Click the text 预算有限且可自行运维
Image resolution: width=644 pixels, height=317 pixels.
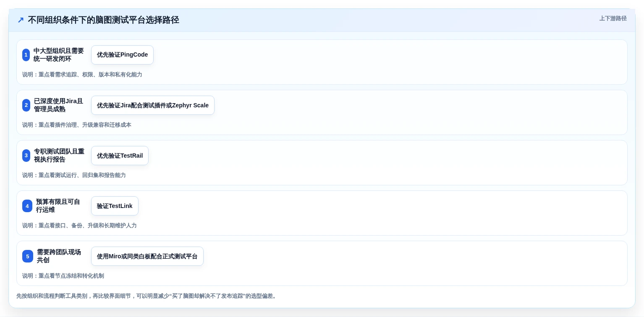[58, 206]
